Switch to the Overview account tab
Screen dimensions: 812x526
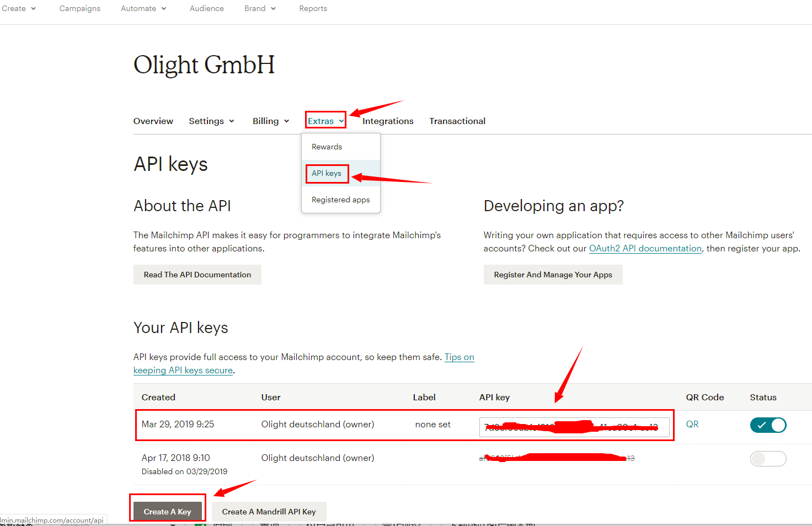tap(153, 121)
